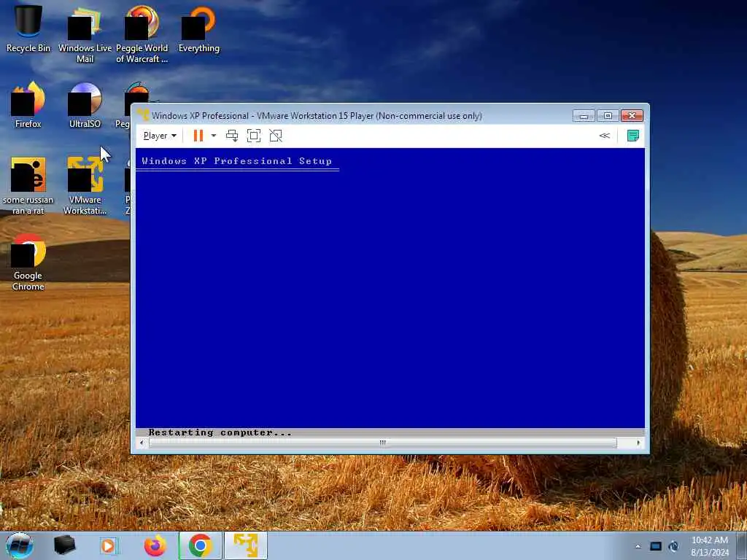The height and width of the screenshot is (560, 747).
Task: Switch to Chrome in the taskbar
Action: pos(200,545)
